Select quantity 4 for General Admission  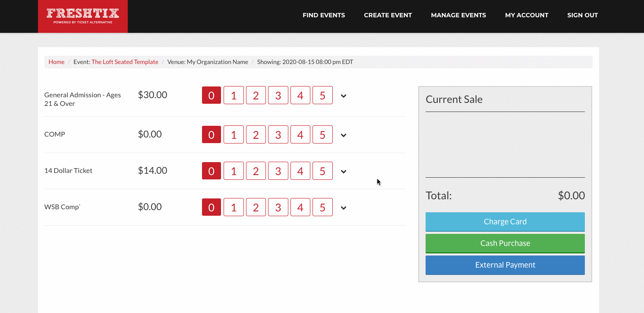(x=300, y=95)
